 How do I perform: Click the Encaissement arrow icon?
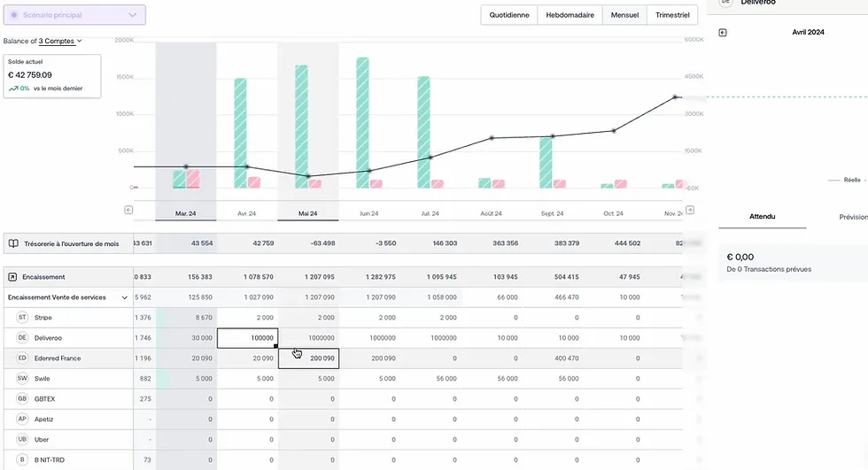[x=13, y=277]
